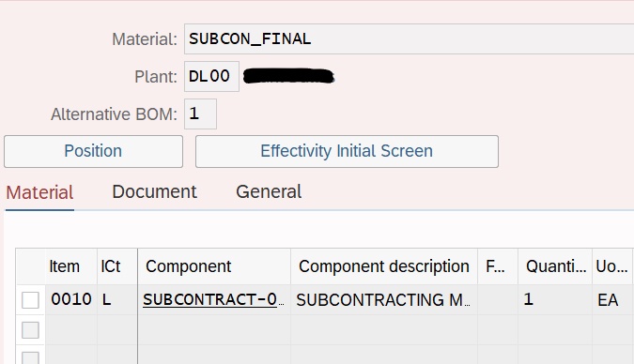
Task: Click the Alternative BOM field
Action: tap(200, 114)
